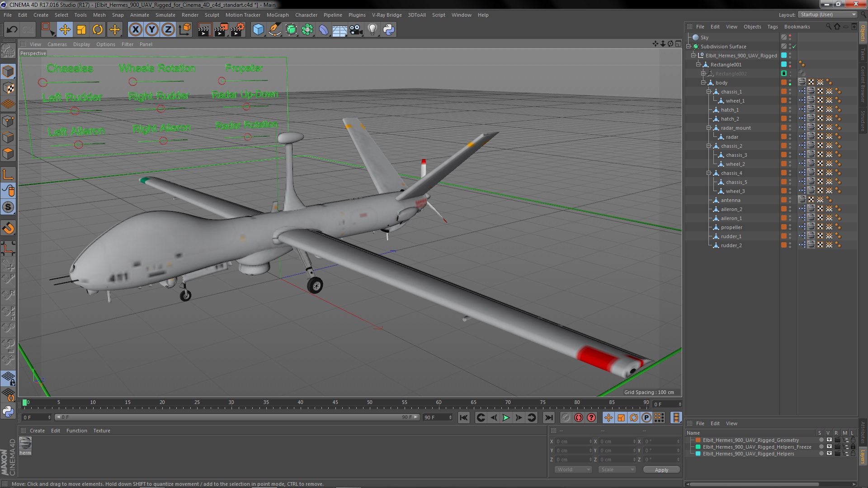Collapse the Subdivision Surface hierarchy
The width and height of the screenshot is (868, 488).
tap(689, 47)
